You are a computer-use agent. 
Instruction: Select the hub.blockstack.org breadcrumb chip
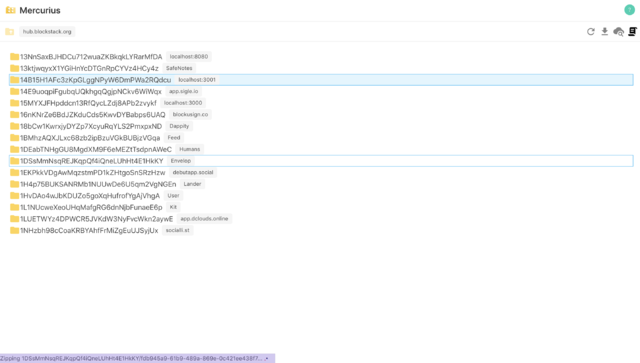coord(47,31)
